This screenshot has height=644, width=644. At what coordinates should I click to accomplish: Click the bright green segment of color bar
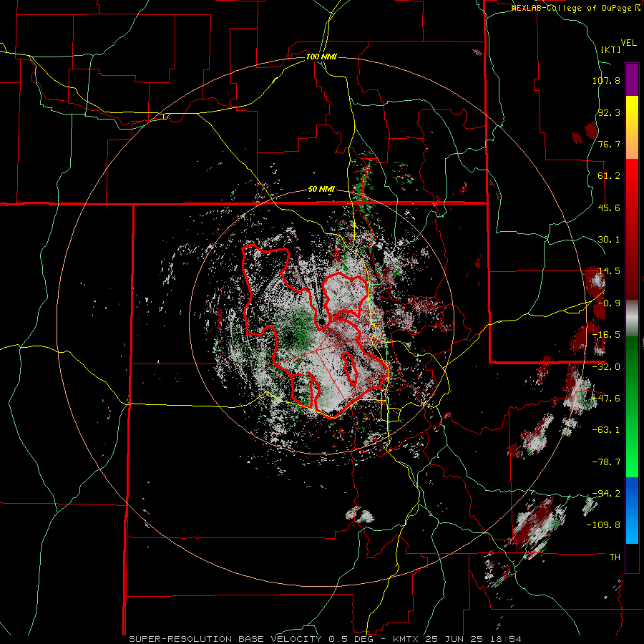point(632,406)
